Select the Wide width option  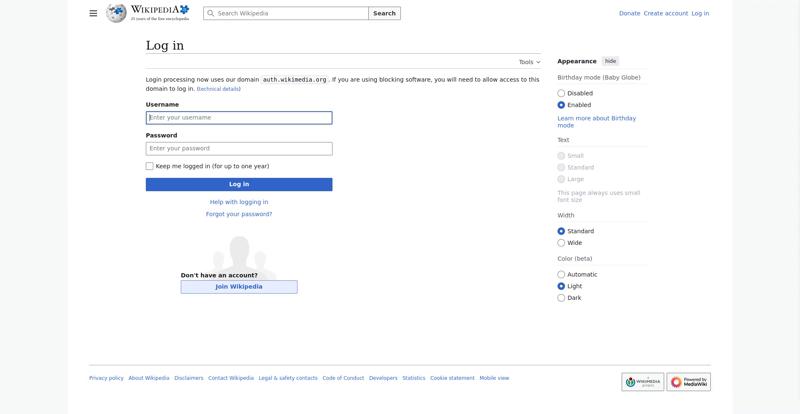[561, 243]
